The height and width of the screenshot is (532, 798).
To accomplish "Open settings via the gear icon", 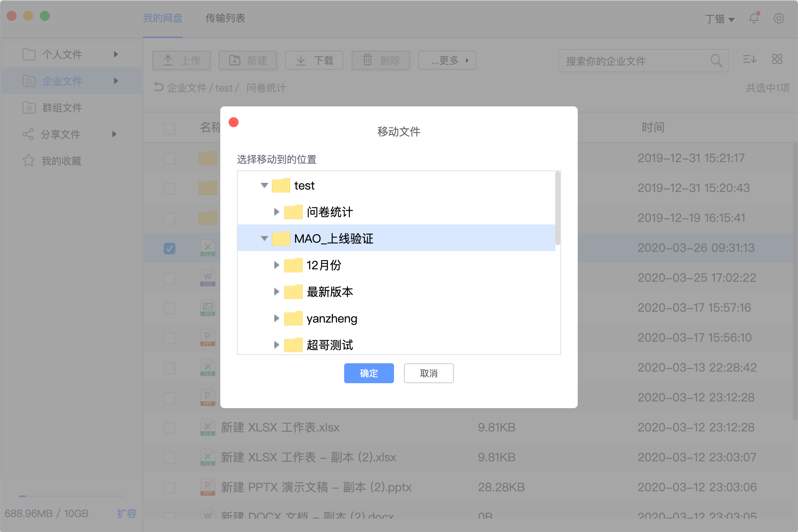I will point(778,18).
